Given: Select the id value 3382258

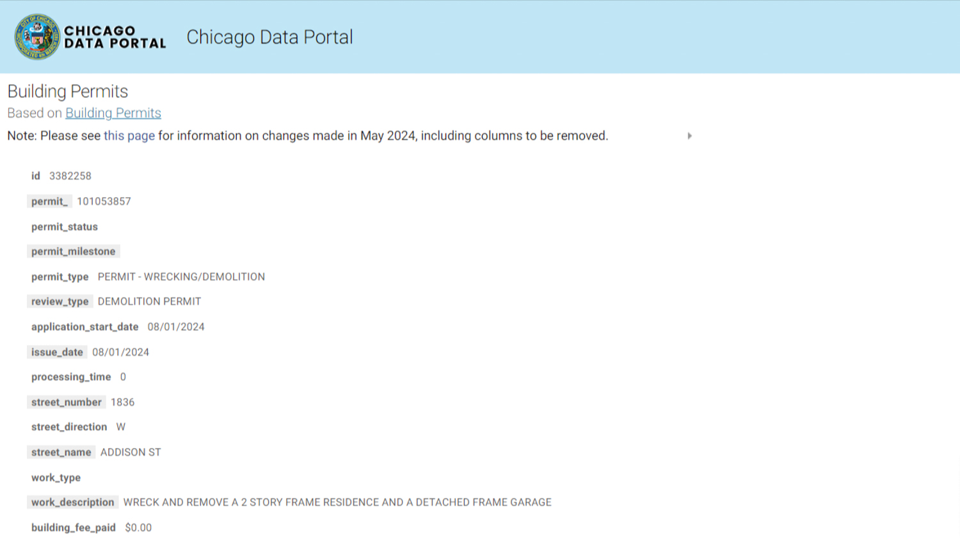Looking at the screenshot, I should pos(70,176).
